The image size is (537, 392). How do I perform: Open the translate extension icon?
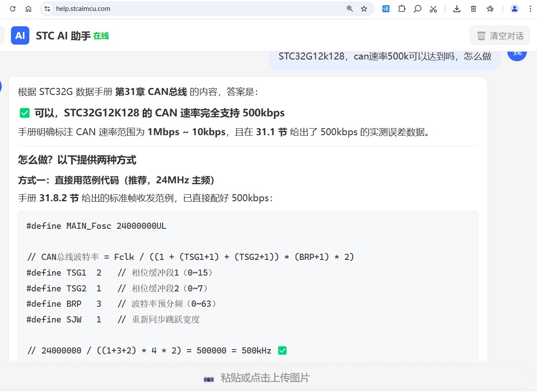click(x=386, y=9)
